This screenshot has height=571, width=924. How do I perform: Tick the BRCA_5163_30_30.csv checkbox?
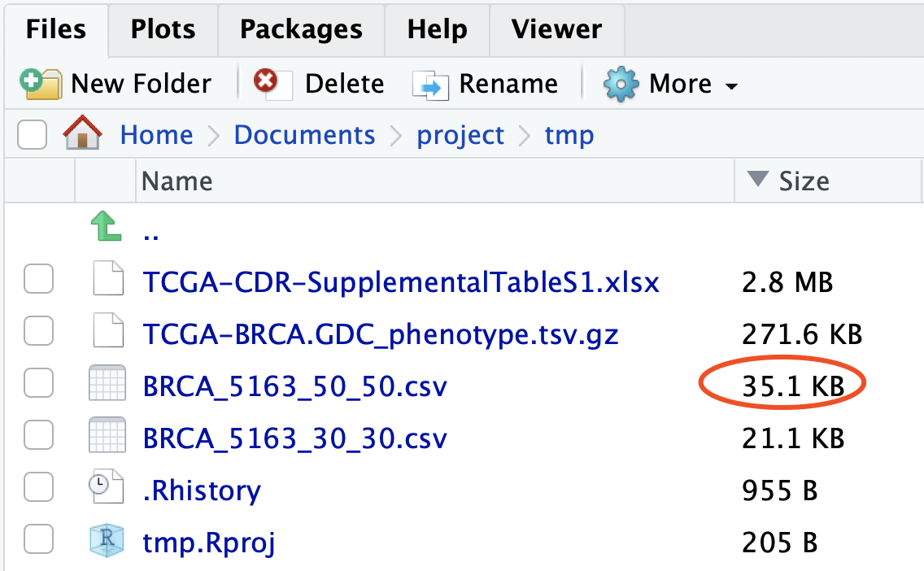pyautogui.click(x=38, y=438)
